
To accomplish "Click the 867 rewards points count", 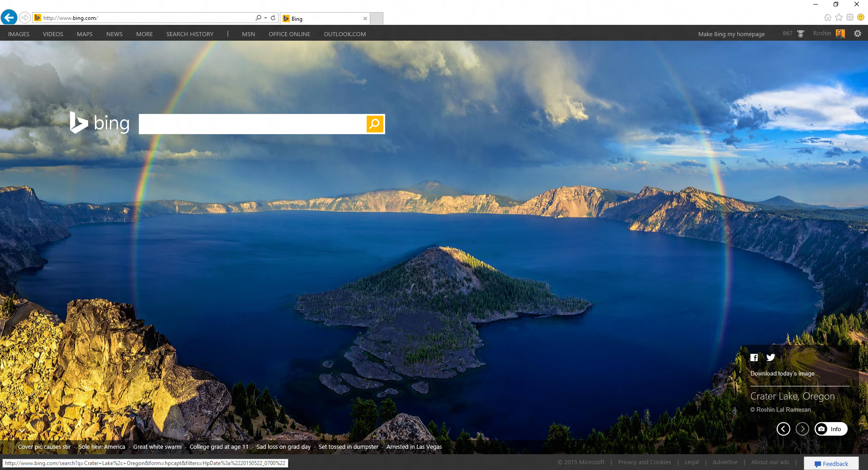I will coord(788,33).
